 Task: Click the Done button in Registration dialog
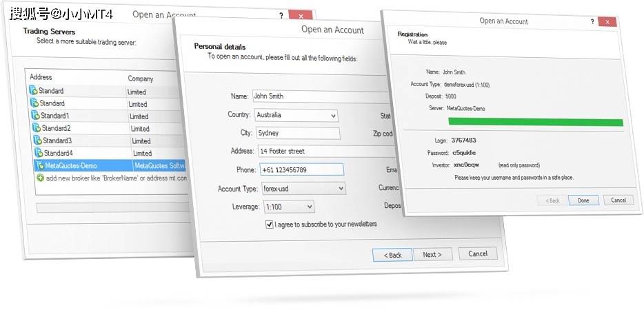click(x=583, y=200)
